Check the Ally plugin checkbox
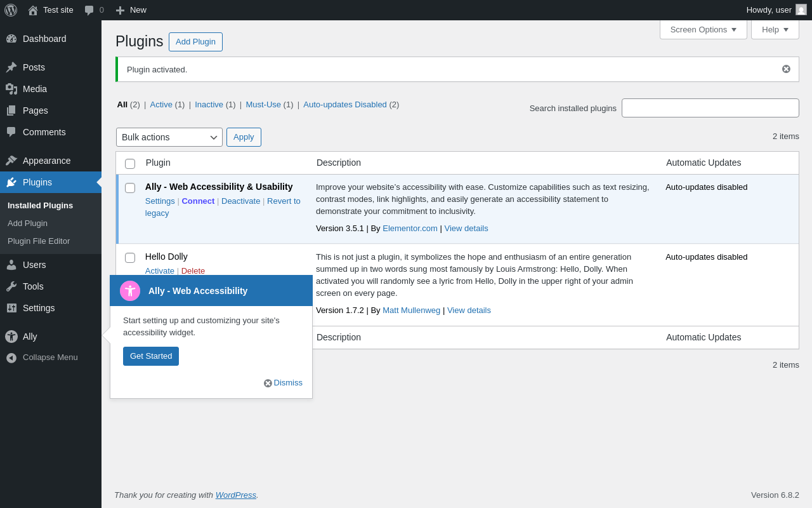Screen dimensions: 812x508 [130, 188]
